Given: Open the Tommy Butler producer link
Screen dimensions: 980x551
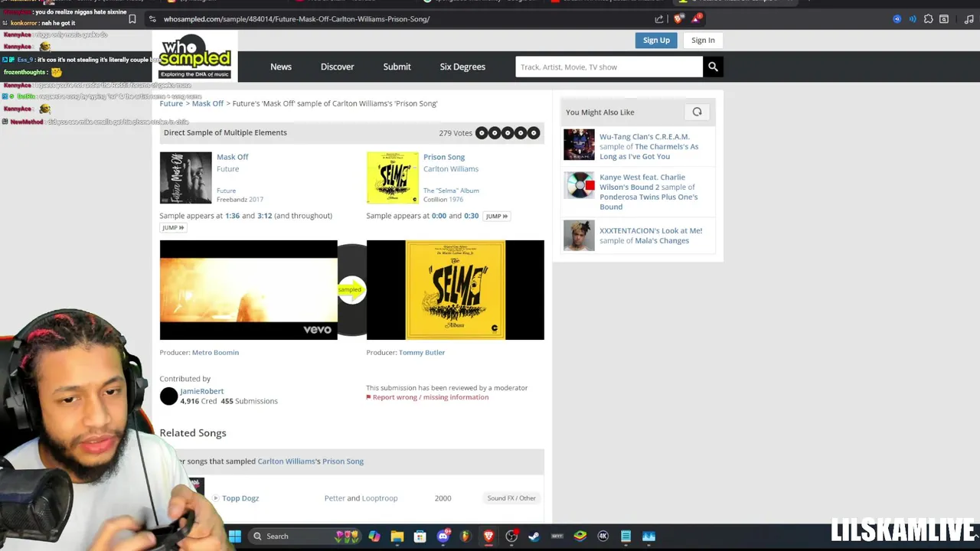Looking at the screenshot, I should tap(422, 353).
